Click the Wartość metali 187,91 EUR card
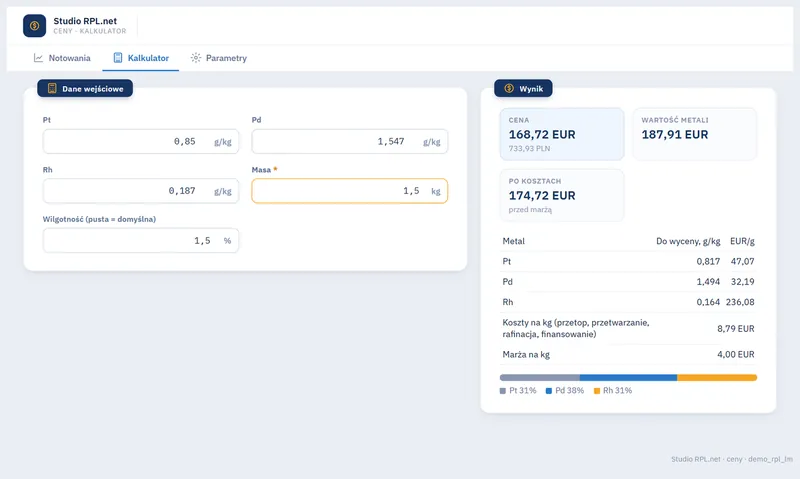 [x=694, y=134]
